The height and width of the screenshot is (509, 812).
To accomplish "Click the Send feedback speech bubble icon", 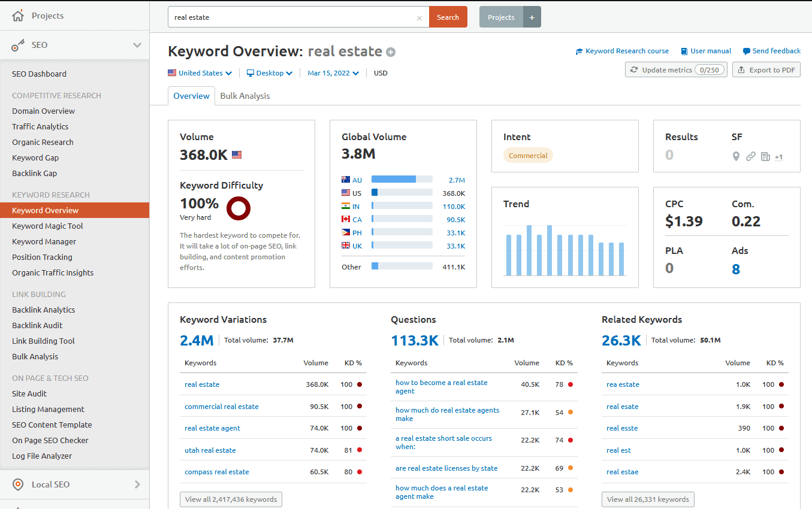I will coord(746,51).
